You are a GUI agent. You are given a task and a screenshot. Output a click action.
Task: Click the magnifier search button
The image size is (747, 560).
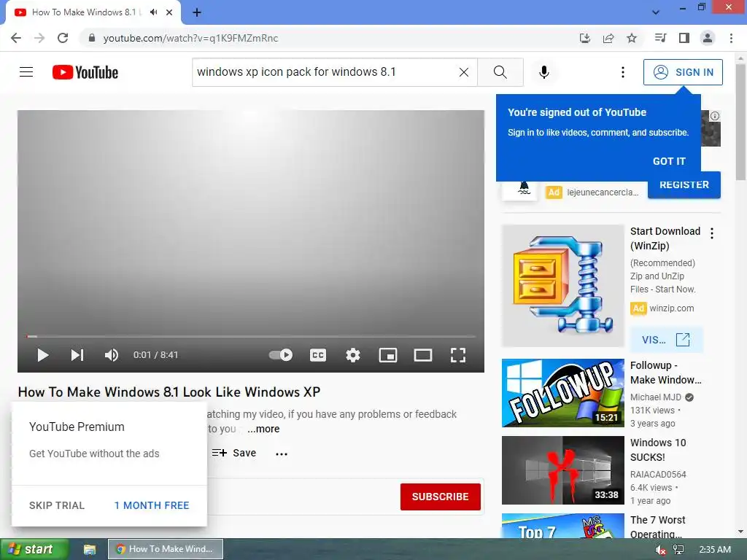pos(500,72)
